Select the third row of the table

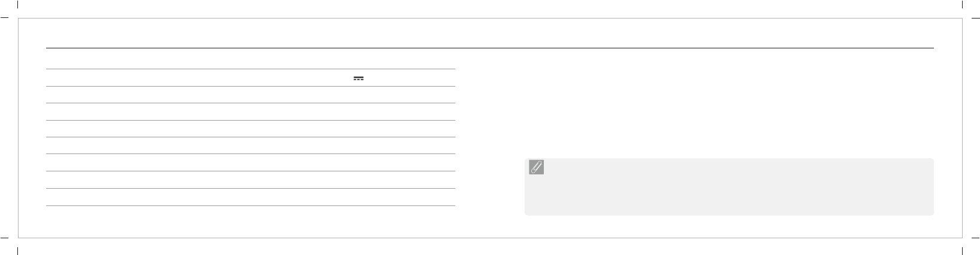coord(250,95)
